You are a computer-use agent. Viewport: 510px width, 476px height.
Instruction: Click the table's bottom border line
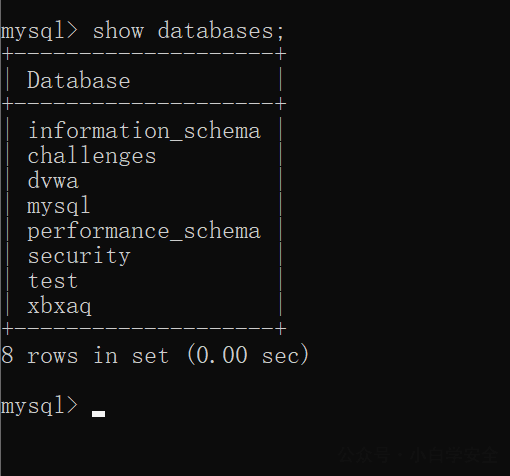click(144, 329)
